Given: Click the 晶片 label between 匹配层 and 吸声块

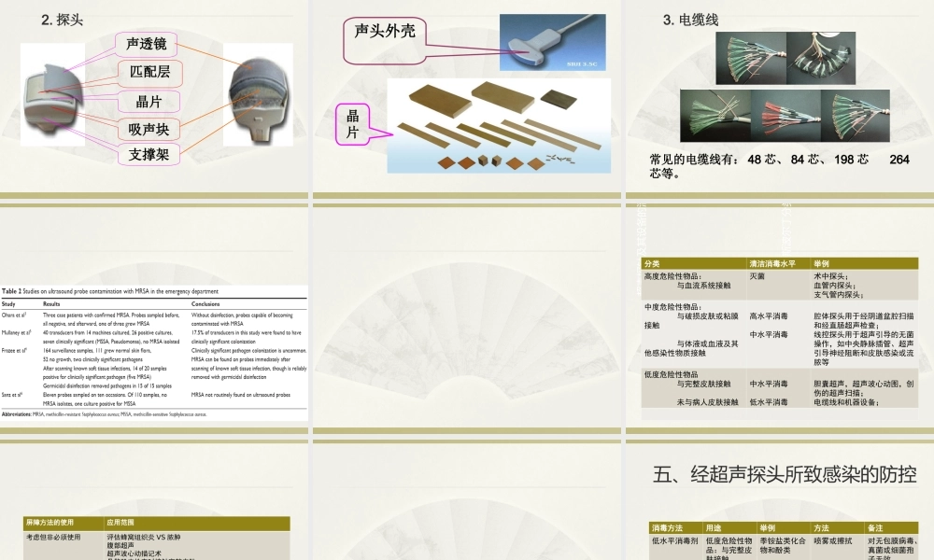Looking at the screenshot, I should point(149,102).
